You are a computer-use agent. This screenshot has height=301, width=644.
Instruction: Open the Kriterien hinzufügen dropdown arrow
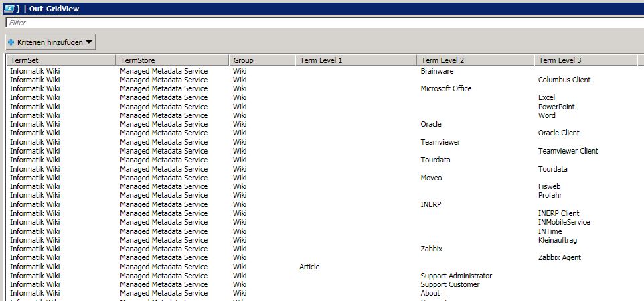pyautogui.click(x=90, y=42)
